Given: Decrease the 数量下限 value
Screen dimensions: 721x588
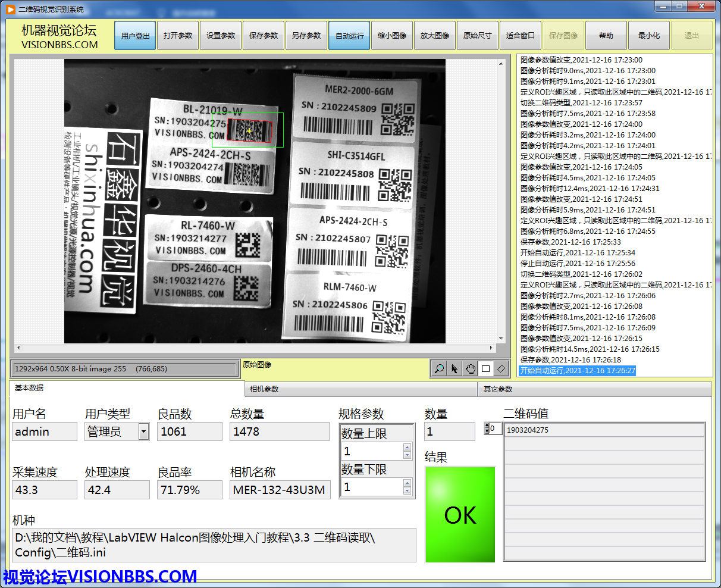Looking at the screenshot, I should pos(407,491).
